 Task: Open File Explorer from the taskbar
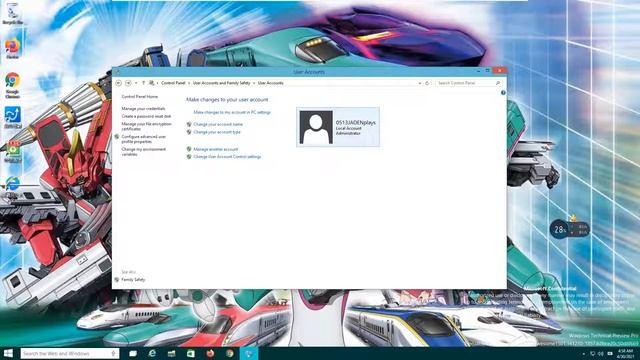pyautogui.click(x=171, y=353)
